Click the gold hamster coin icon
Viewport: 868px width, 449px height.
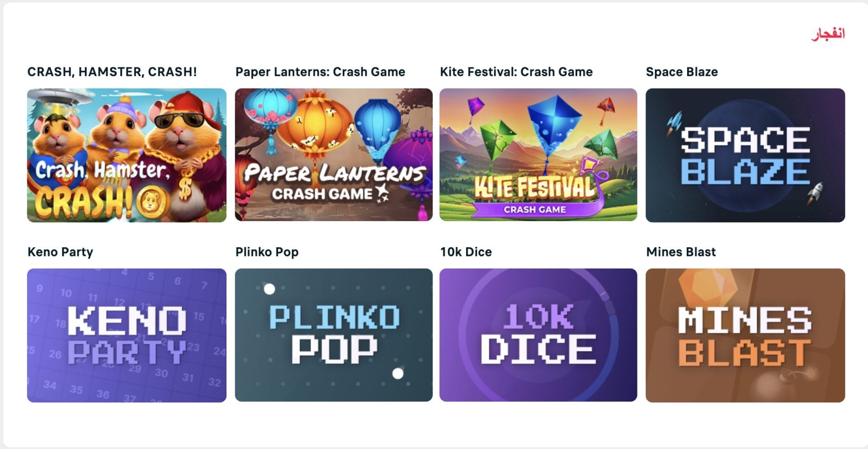[x=151, y=203]
